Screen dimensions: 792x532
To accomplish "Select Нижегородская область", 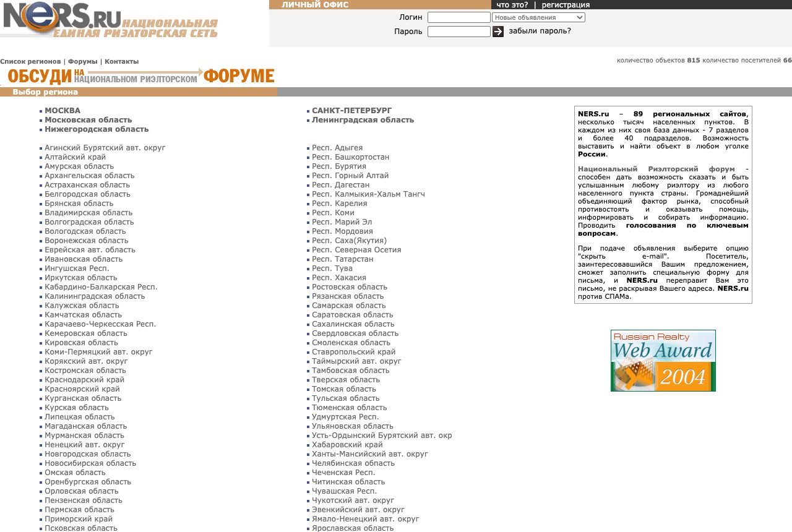I will 97,129.
